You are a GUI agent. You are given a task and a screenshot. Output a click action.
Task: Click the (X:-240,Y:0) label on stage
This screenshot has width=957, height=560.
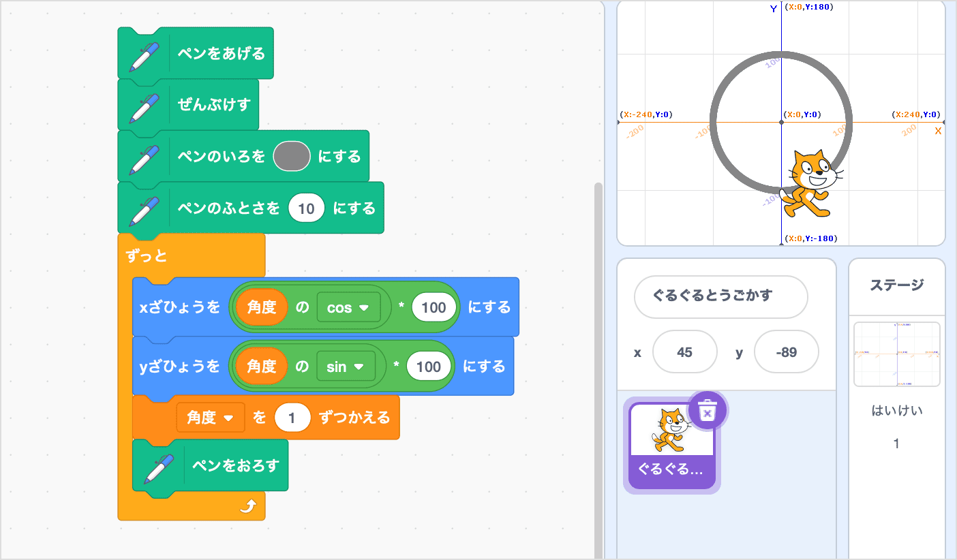pos(646,114)
